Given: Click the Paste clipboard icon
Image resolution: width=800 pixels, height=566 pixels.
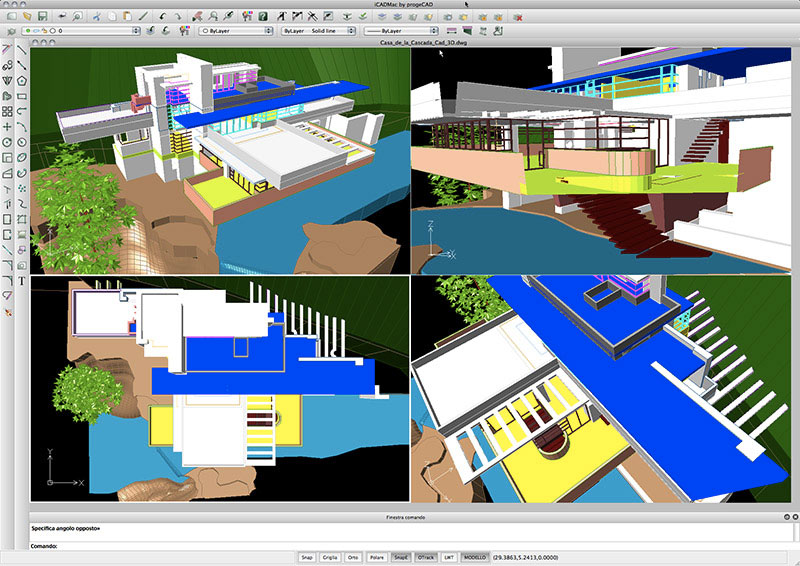Looking at the screenshot, I should point(127,16).
